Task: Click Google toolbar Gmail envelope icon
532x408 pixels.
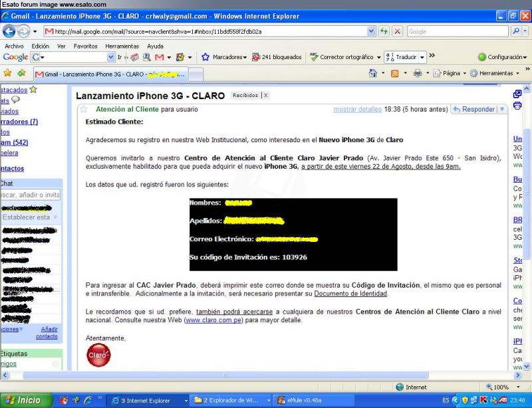Action: tap(160, 57)
